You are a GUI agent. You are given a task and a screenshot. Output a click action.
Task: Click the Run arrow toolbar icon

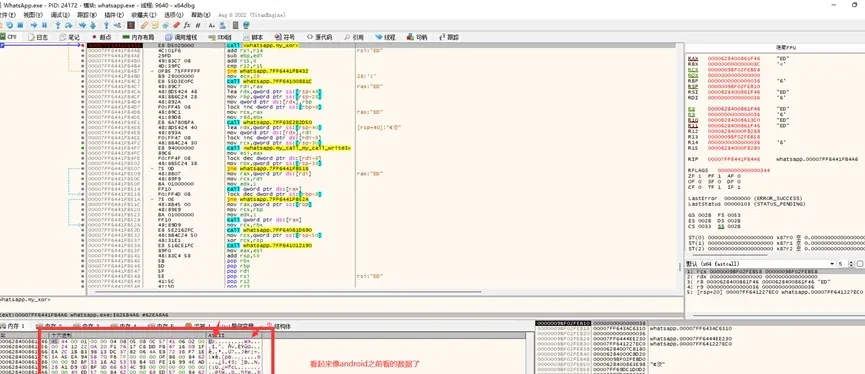click(34, 25)
